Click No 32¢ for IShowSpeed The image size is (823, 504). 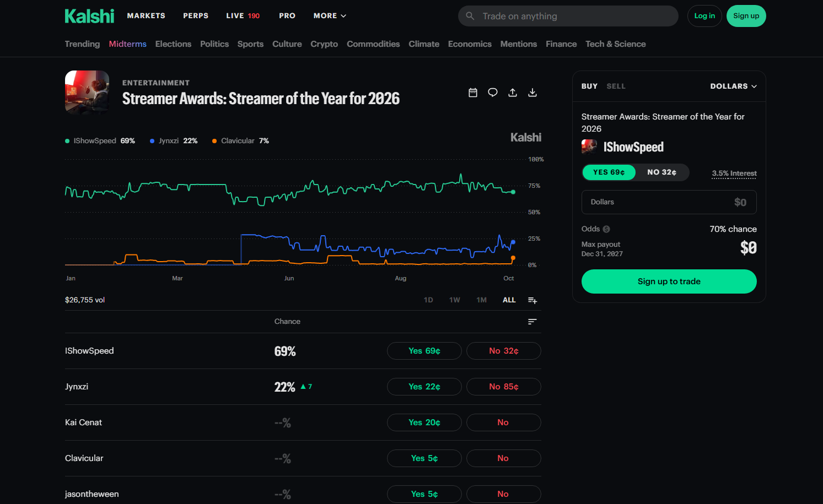pos(504,351)
